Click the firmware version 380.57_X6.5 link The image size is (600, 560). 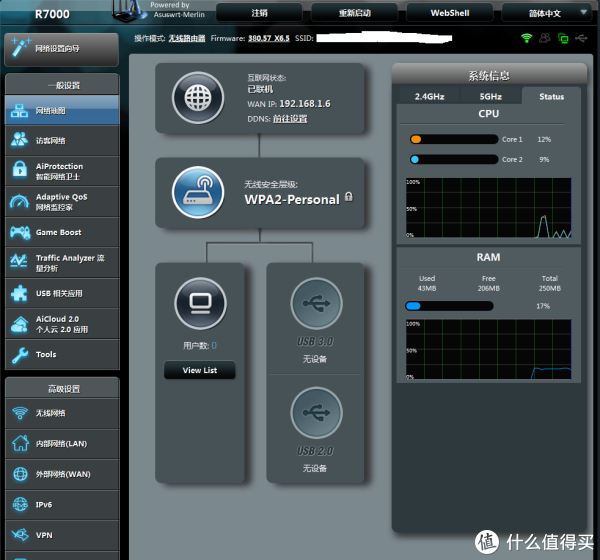pyautogui.click(x=269, y=38)
